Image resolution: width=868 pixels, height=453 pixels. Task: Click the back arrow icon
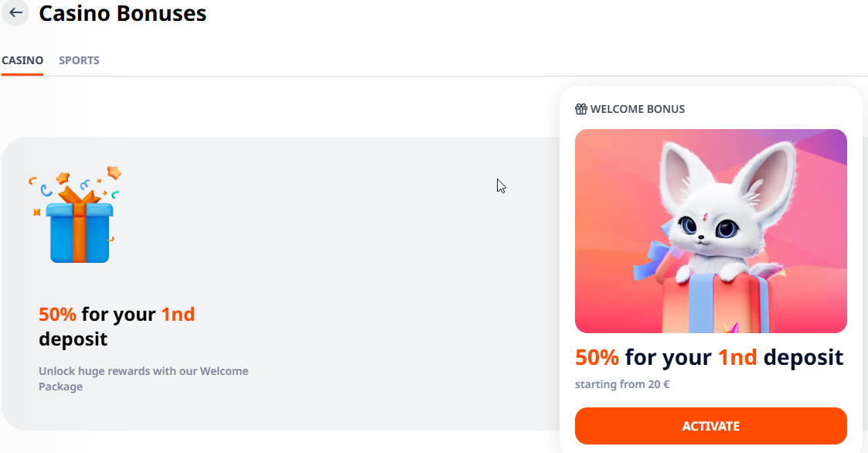15,13
